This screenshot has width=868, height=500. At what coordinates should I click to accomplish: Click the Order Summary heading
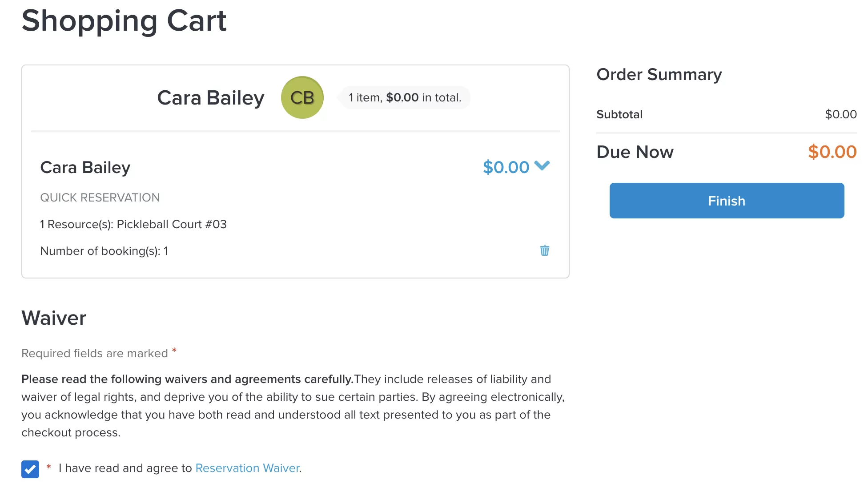tap(659, 74)
